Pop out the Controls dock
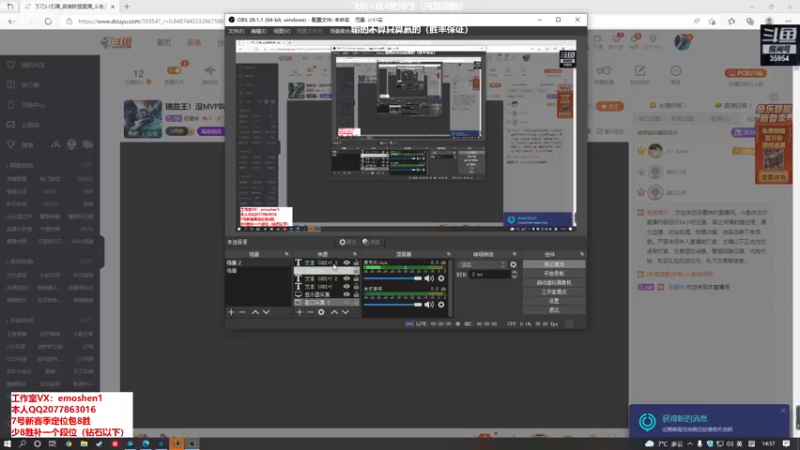The height and width of the screenshot is (450, 800). (582, 254)
